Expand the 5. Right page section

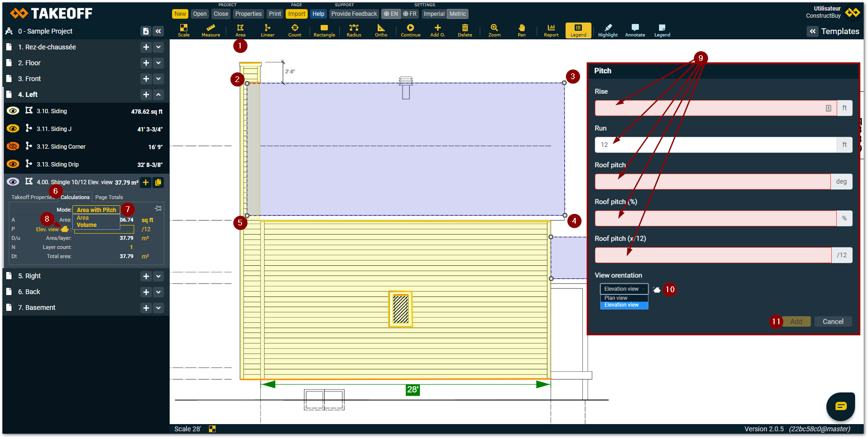pos(159,276)
